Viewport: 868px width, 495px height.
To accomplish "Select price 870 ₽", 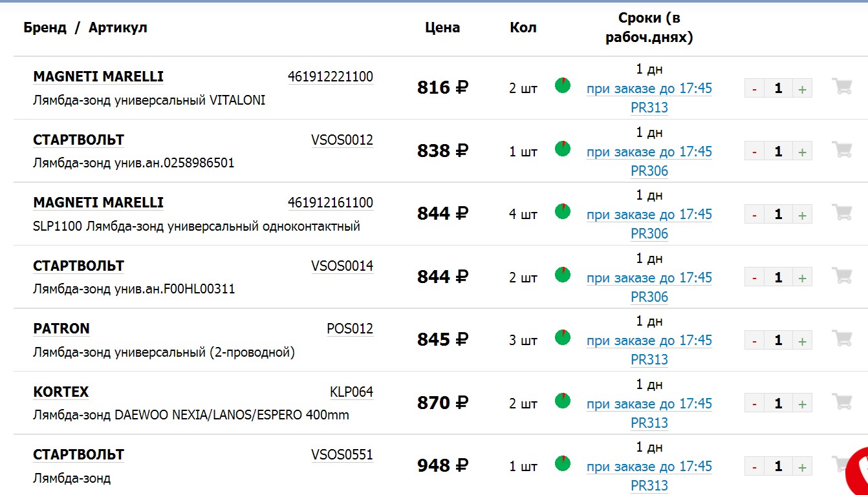I will click(x=442, y=403).
